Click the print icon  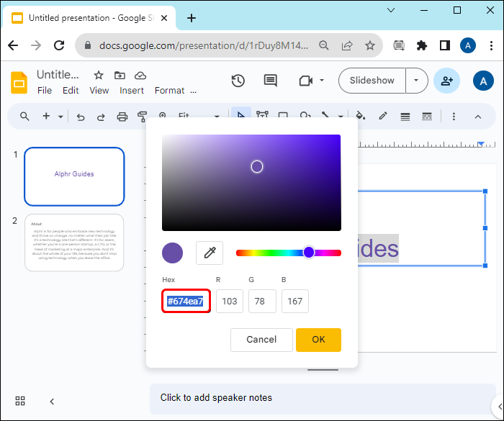click(x=122, y=117)
